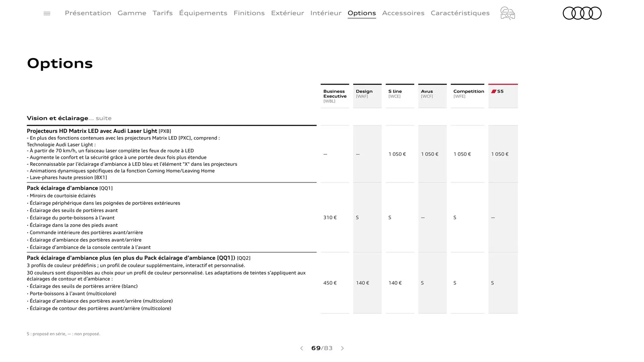
Task: Click the Vision et éclairage section title
Action: [69, 118]
